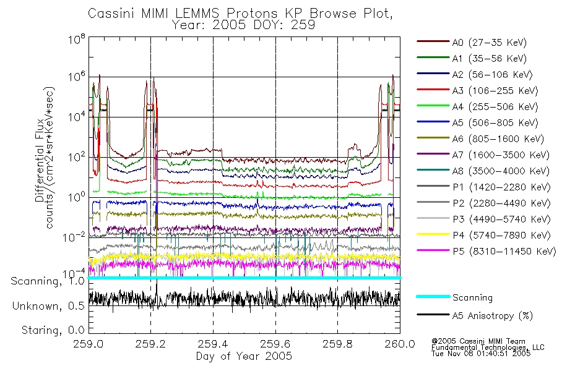Click the blue A5 legend line
588x371 pixels.
point(433,121)
